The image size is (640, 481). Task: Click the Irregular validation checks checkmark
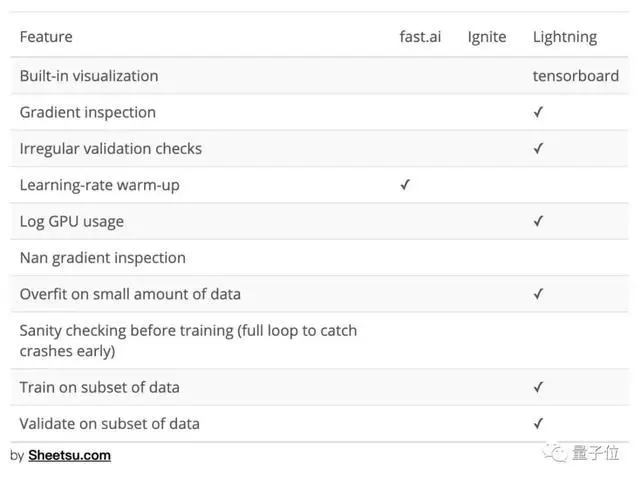pos(538,148)
